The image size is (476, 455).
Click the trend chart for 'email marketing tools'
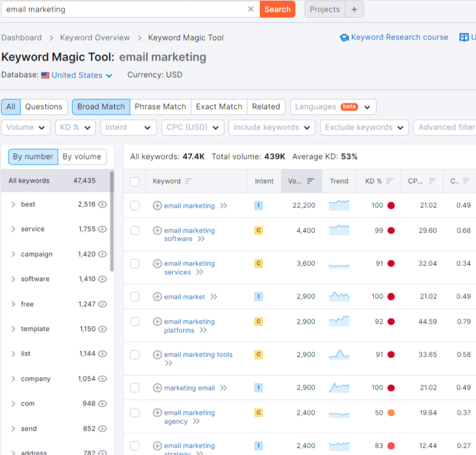pos(339,355)
